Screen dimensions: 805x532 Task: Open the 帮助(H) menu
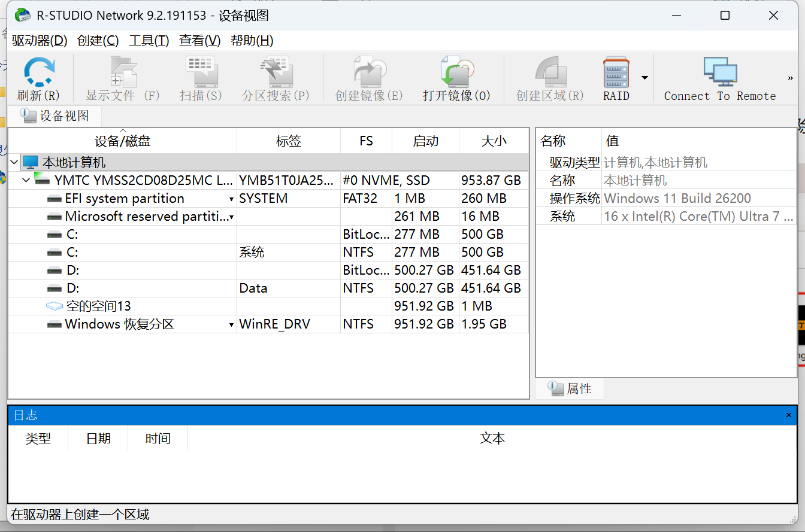point(252,41)
